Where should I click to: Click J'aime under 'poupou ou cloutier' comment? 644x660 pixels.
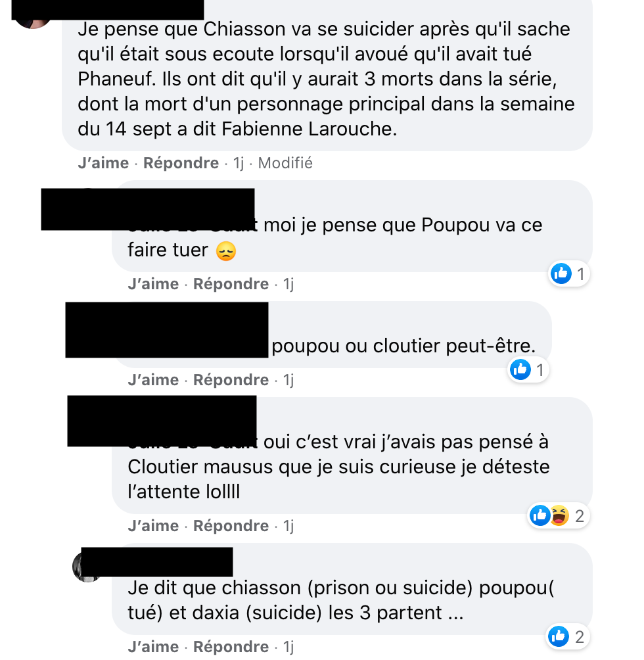154,380
